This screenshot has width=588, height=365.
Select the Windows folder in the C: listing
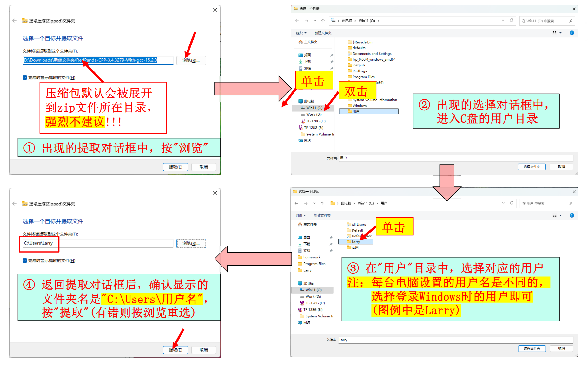click(x=360, y=105)
